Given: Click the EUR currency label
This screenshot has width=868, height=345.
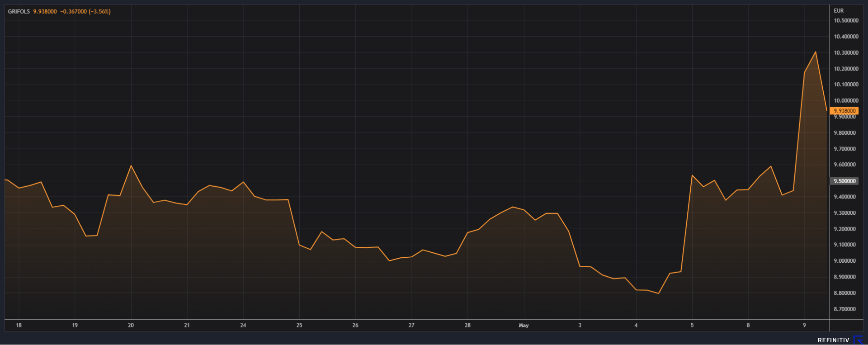Looking at the screenshot, I should point(839,11).
